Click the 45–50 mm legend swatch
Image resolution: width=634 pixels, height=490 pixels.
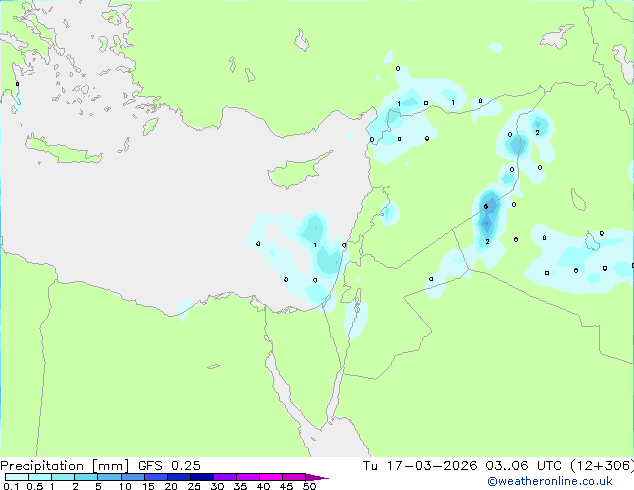coord(294,477)
